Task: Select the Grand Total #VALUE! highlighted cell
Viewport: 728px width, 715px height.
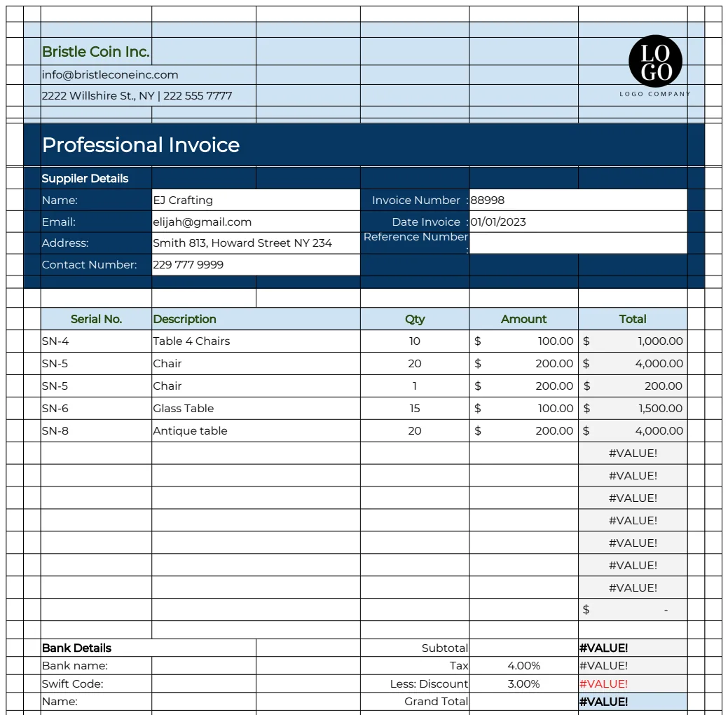Action: tap(633, 702)
